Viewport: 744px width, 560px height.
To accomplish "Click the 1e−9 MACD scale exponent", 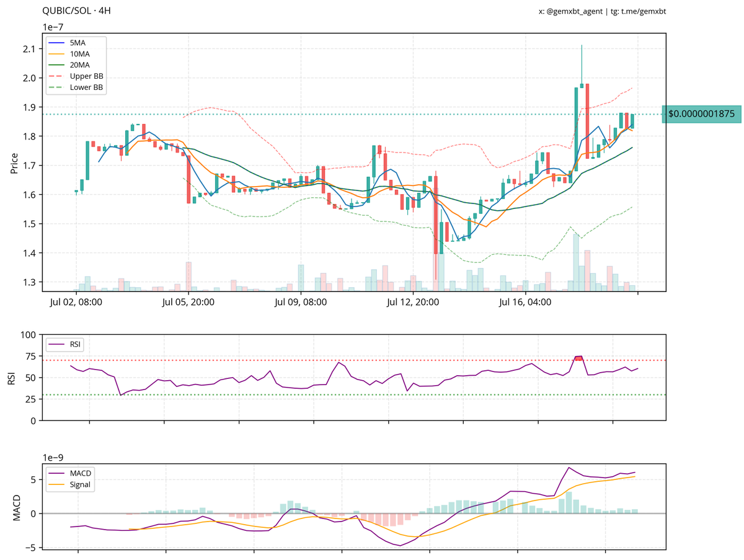I will (x=53, y=457).
